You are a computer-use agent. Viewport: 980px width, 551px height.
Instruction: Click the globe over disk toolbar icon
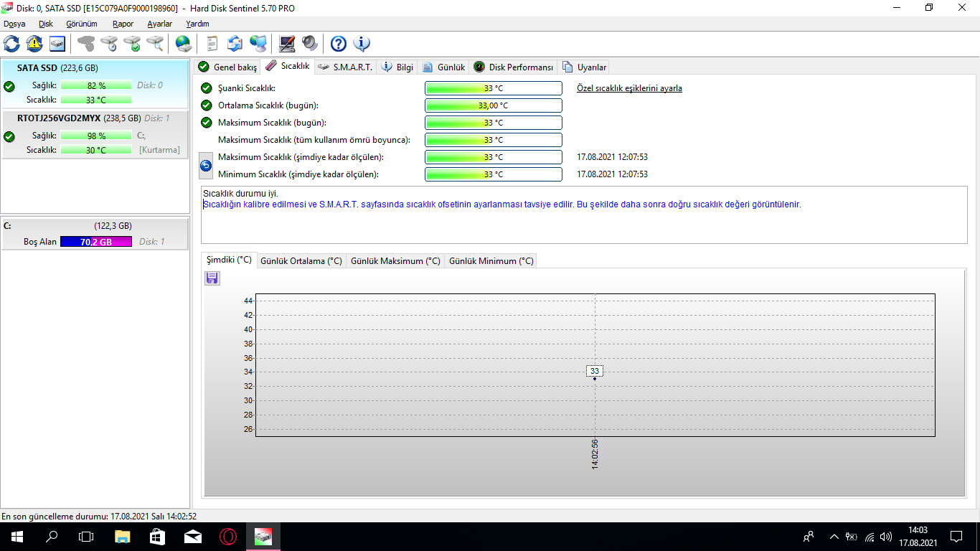coord(184,44)
